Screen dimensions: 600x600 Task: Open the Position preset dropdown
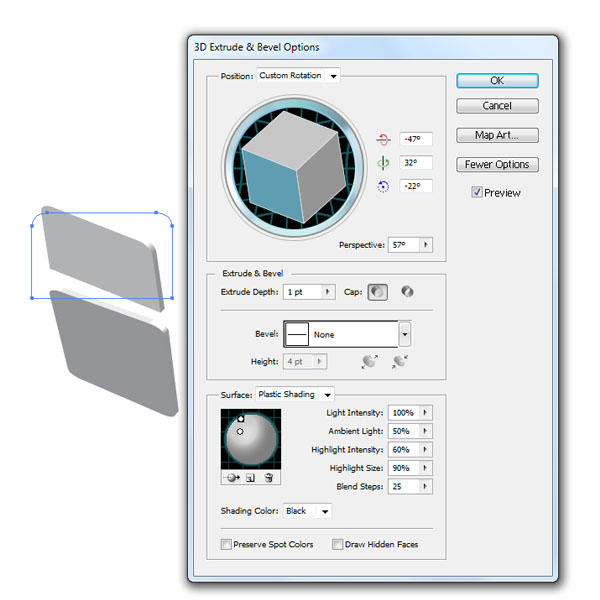(333, 76)
